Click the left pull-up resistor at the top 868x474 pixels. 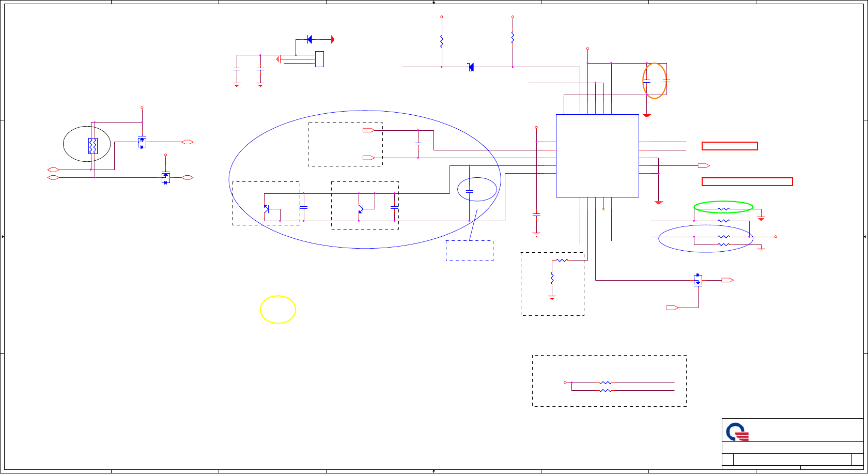coord(442,41)
